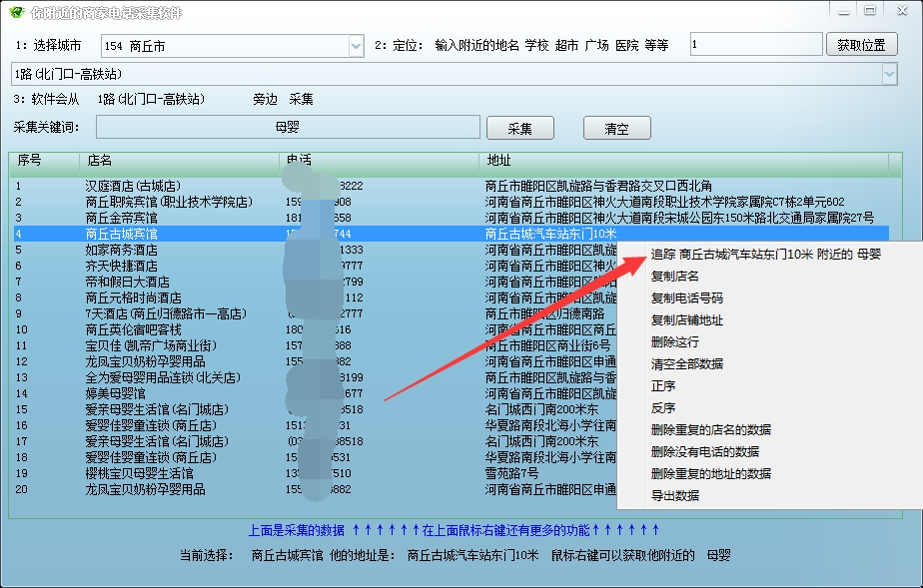This screenshot has height=588, width=923.
Task: Select 追踪 nearby 母婴 context menu entry
Action: [765, 255]
